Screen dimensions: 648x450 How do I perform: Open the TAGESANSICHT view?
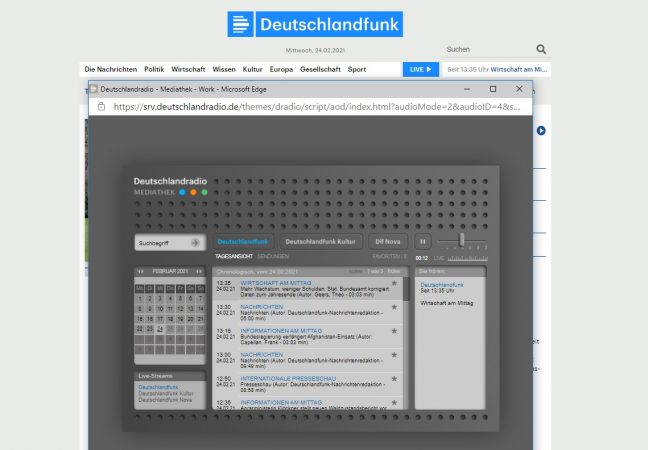[x=234, y=257]
